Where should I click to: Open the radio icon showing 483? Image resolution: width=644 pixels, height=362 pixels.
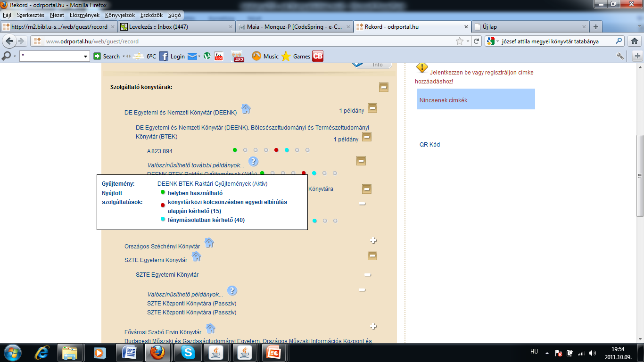238,56
